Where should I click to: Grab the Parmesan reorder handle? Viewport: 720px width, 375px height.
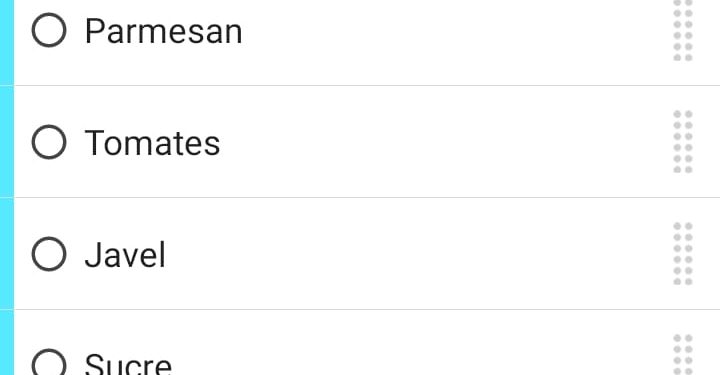coord(683,30)
